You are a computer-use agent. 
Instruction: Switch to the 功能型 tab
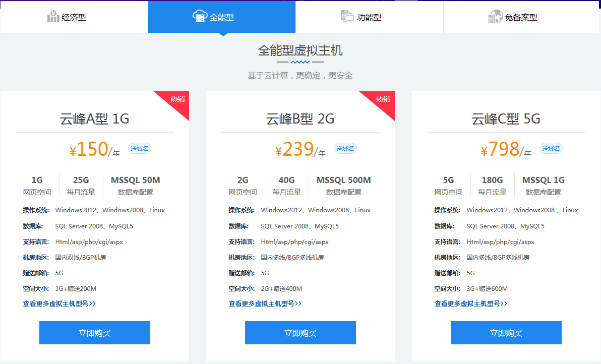pos(369,17)
